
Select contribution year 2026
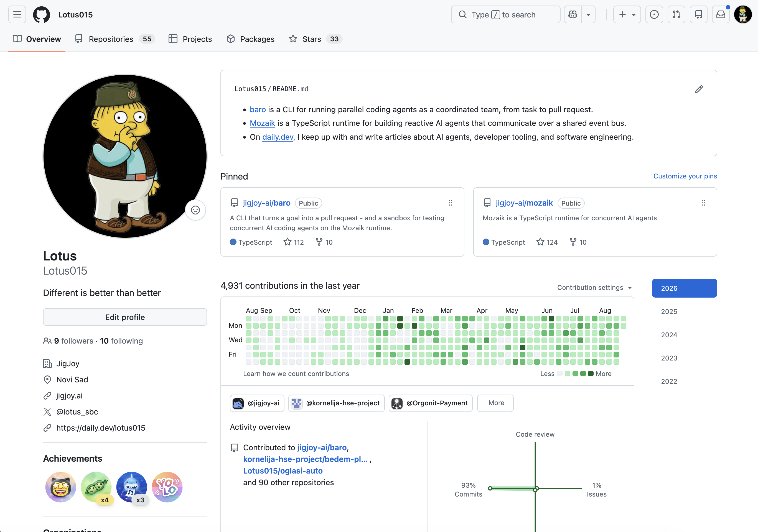click(684, 288)
